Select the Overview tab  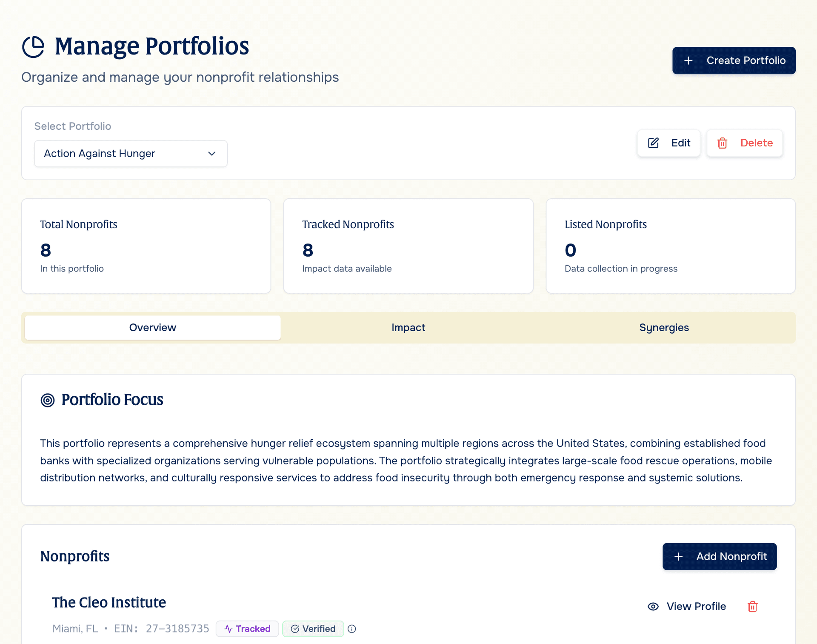click(x=152, y=327)
